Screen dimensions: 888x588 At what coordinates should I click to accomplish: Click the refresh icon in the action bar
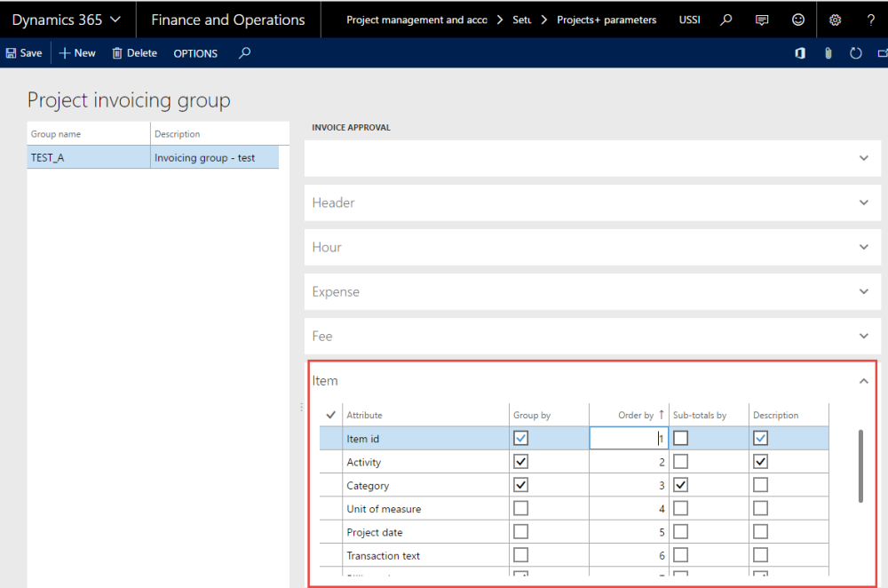(855, 52)
